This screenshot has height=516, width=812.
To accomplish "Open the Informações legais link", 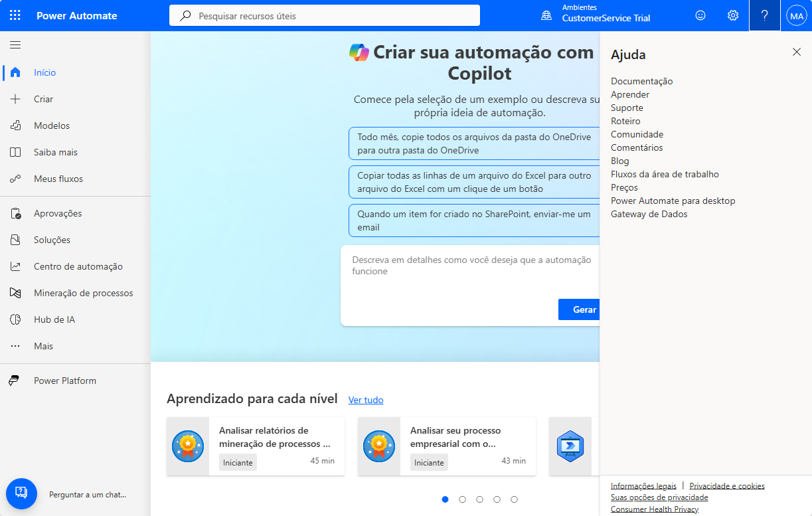I will tap(643, 486).
